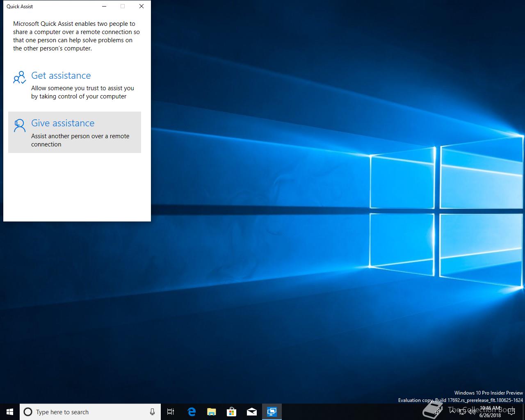Open Task View from the taskbar

pos(171,412)
